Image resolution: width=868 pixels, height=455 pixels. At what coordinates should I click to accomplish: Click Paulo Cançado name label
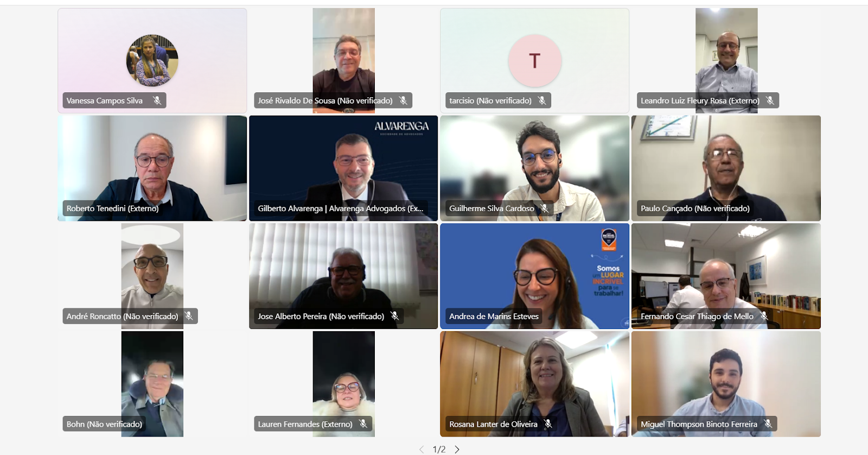click(x=695, y=208)
